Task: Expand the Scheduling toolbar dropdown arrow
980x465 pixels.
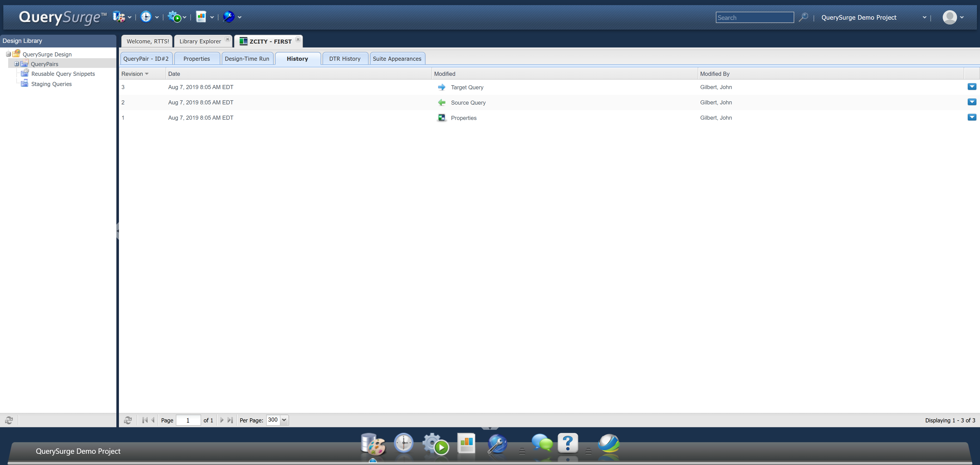Action: [157, 17]
